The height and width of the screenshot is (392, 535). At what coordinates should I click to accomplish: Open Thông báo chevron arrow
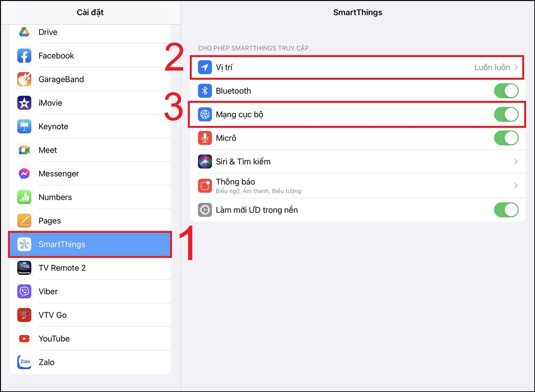(x=516, y=186)
